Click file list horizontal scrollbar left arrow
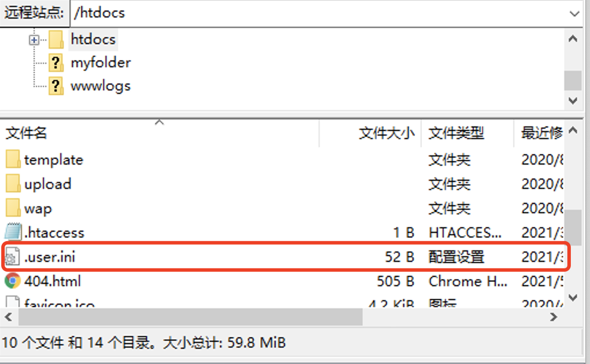590x364 pixels. [9, 317]
